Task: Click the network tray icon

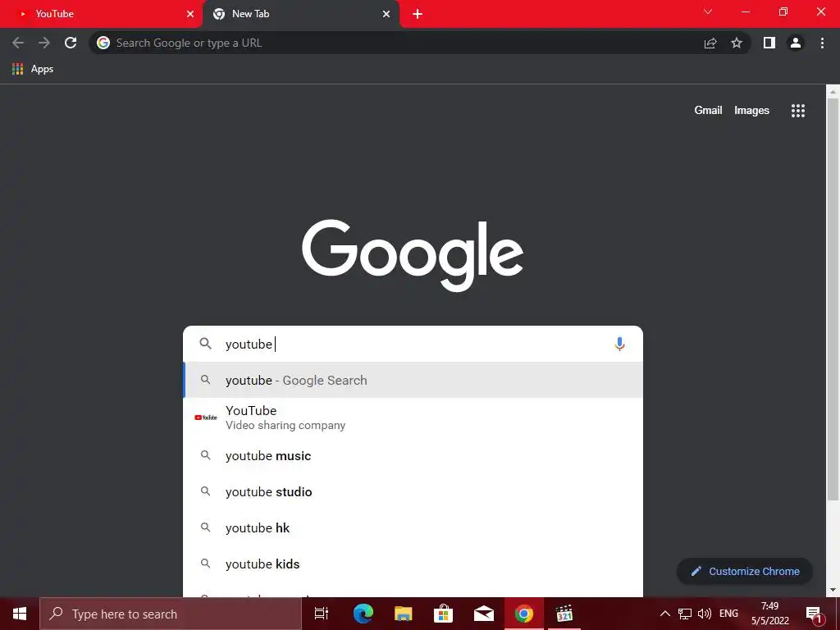Action: point(685,614)
